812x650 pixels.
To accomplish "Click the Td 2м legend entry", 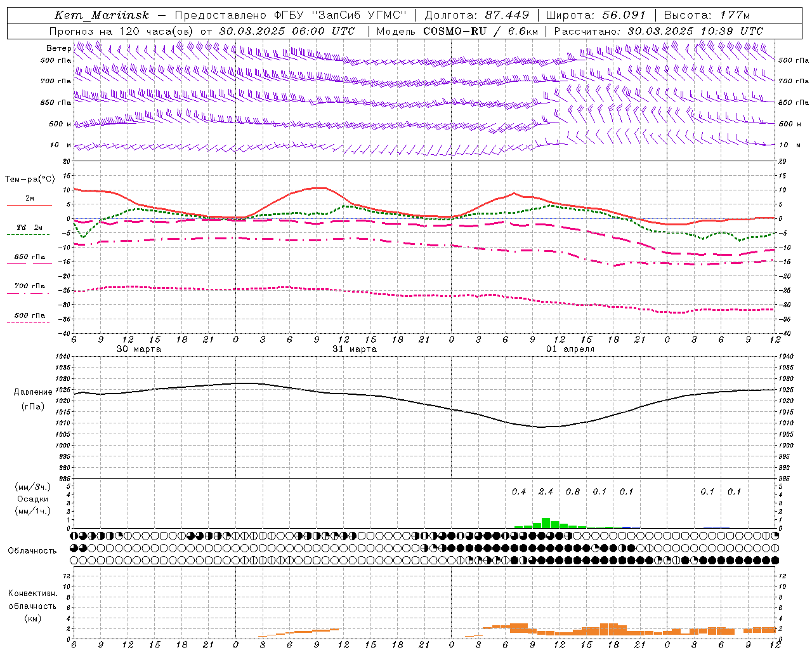I will point(30,227).
